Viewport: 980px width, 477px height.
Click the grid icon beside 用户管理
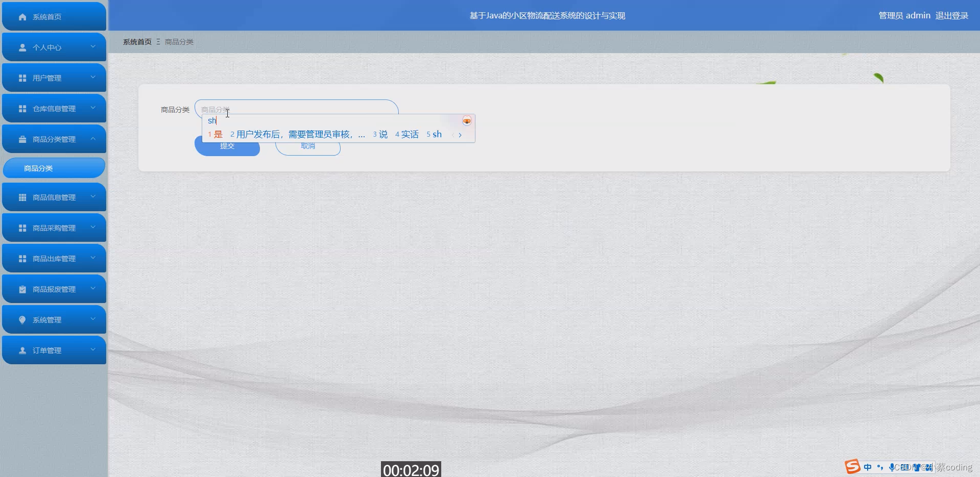pyautogui.click(x=22, y=78)
